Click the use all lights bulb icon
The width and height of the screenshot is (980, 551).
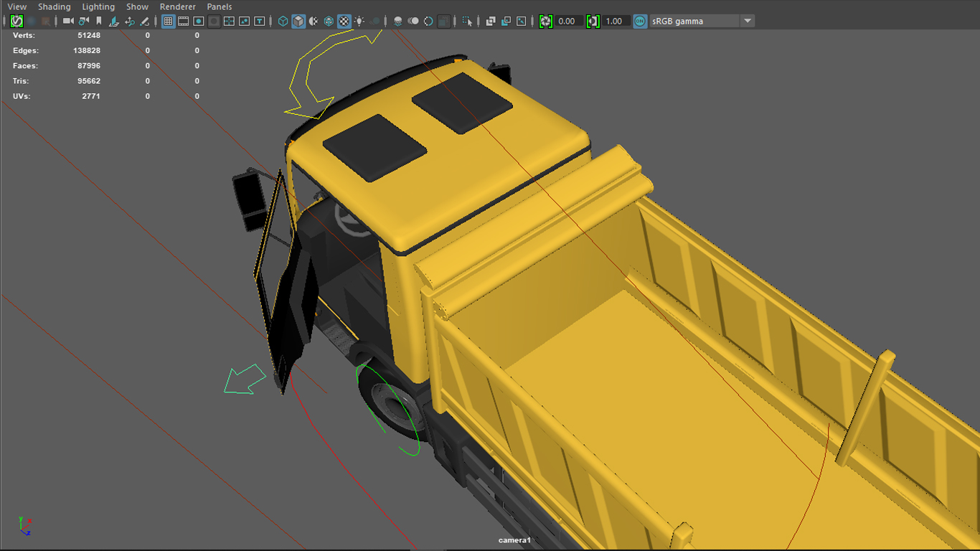pyautogui.click(x=359, y=22)
